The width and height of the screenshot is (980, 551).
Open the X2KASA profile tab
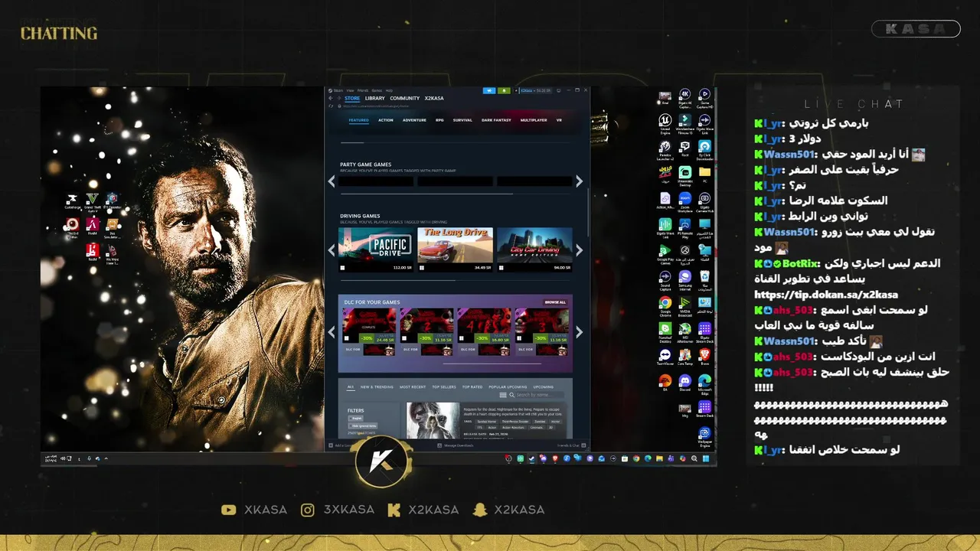(434, 98)
